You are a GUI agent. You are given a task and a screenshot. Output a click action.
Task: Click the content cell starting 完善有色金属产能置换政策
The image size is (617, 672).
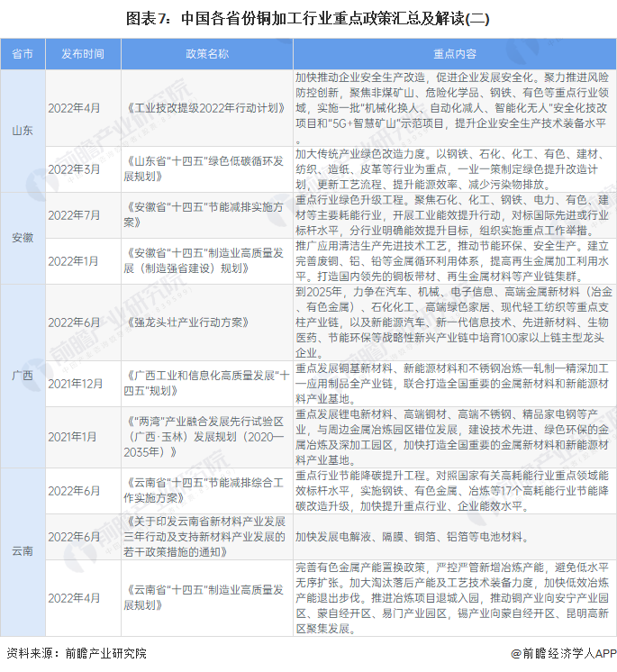[455, 598]
